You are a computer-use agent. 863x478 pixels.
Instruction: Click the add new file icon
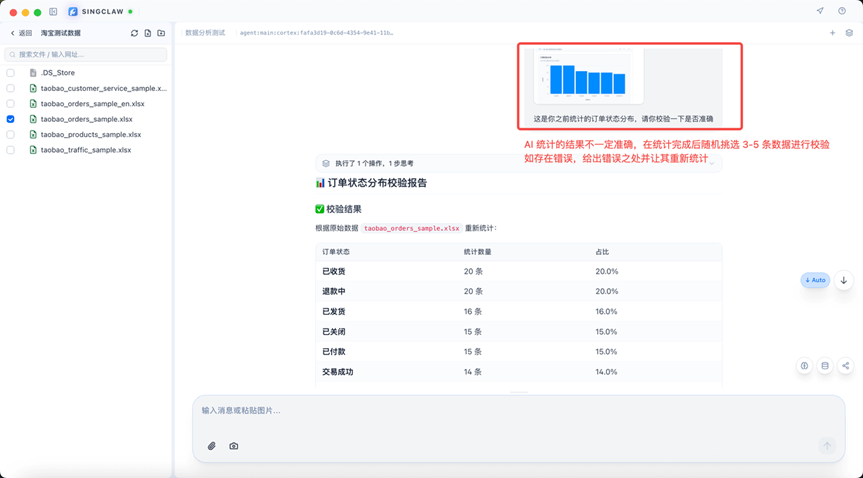(148, 33)
